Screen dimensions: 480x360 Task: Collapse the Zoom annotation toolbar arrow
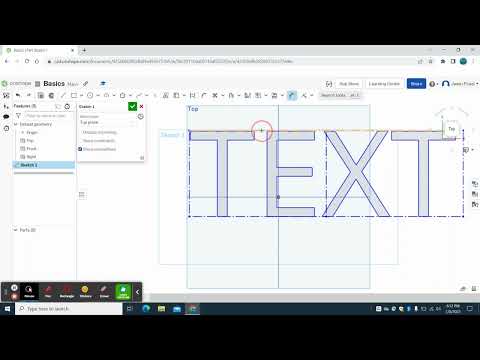click(x=137, y=292)
